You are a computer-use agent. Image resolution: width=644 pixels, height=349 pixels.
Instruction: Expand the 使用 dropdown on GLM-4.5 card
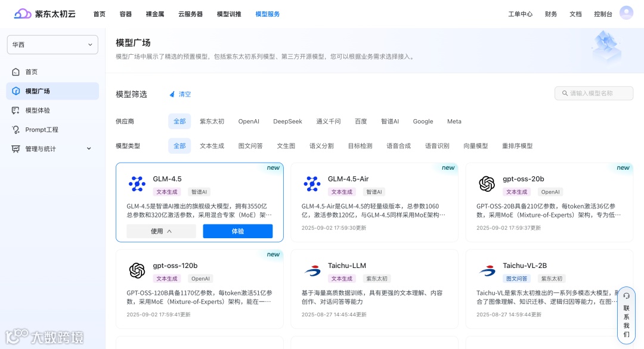coord(161,231)
